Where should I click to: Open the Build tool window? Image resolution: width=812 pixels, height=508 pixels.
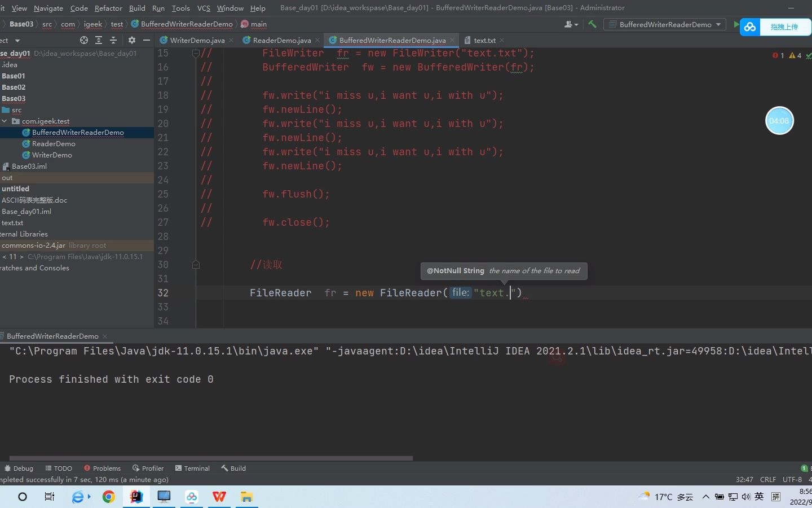(233, 468)
